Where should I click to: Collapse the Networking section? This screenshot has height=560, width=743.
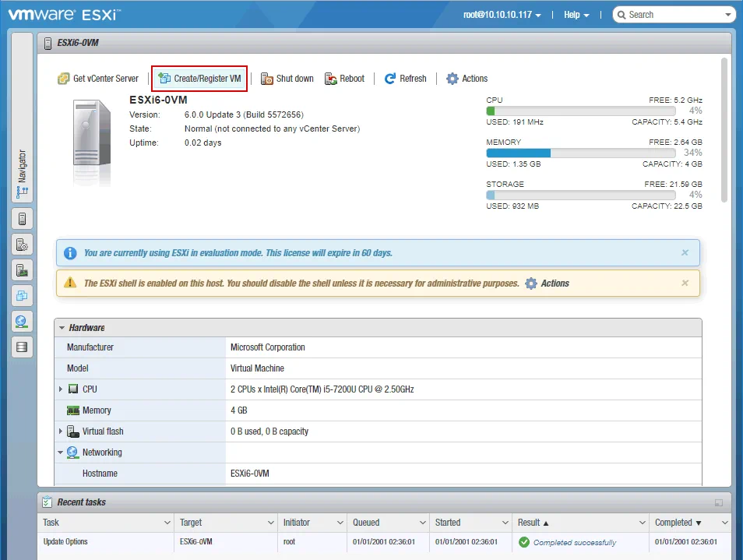(61, 453)
